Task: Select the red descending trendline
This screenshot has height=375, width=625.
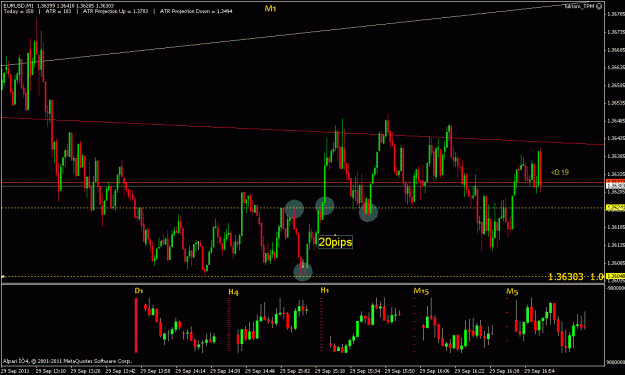Action: (x=303, y=132)
